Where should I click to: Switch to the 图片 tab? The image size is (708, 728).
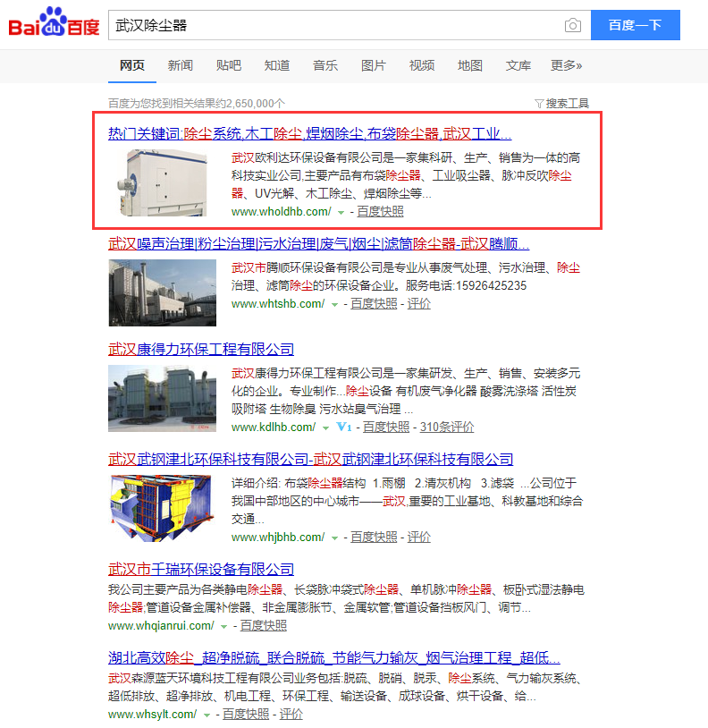pyautogui.click(x=374, y=65)
